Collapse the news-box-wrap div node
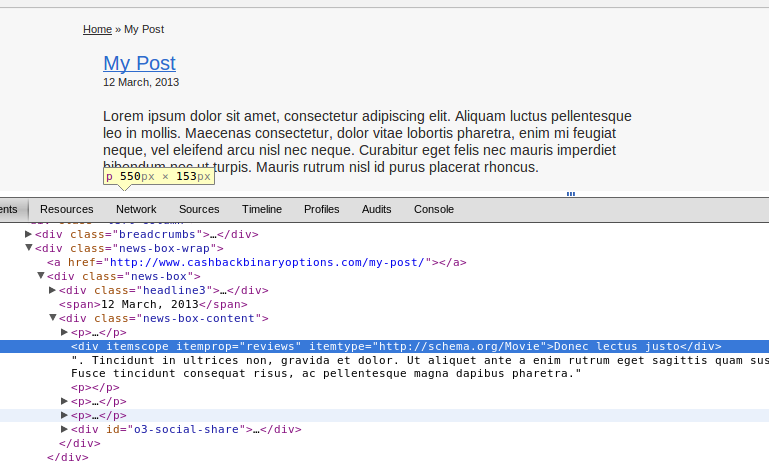 (x=28, y=248)
